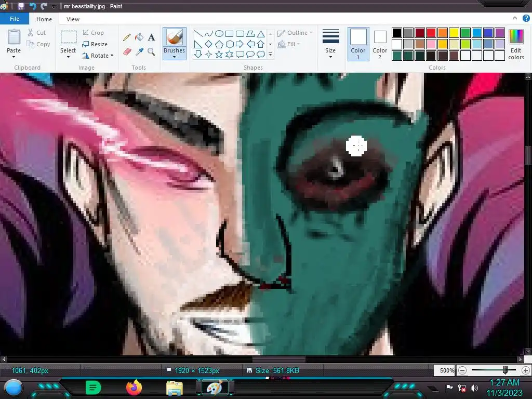The height and width of the screenshot is (399, 532).
Task: Select the Text tool
Action: point(151,37)
